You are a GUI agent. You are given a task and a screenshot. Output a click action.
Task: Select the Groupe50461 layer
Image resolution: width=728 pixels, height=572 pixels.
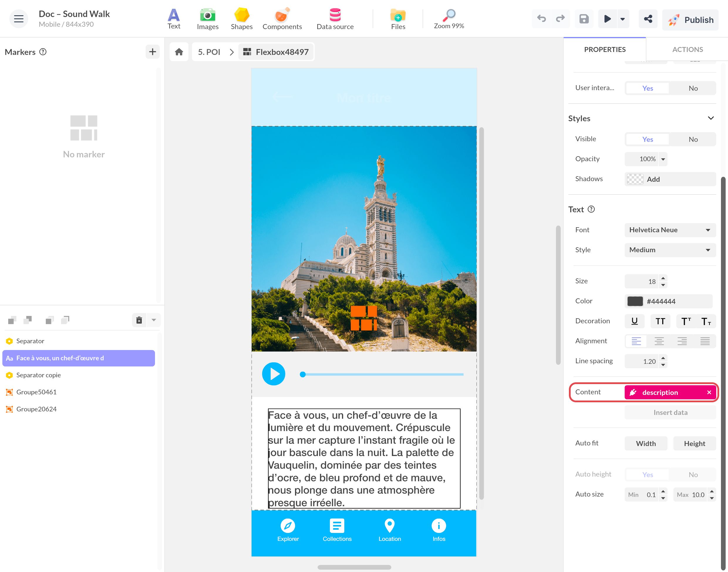[x=79, y=392]
